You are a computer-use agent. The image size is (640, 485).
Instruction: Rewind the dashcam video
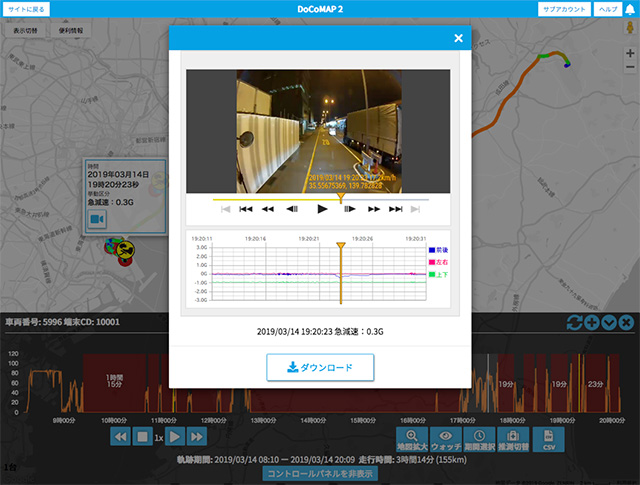point(268,209)
